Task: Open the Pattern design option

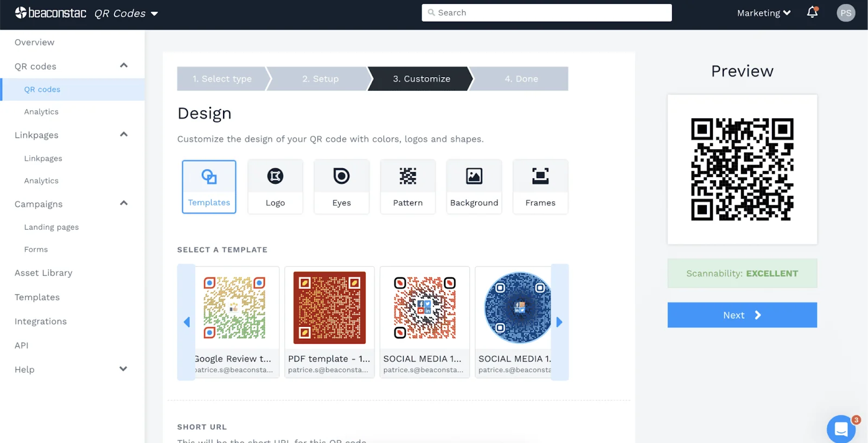Action: point(407,187)
